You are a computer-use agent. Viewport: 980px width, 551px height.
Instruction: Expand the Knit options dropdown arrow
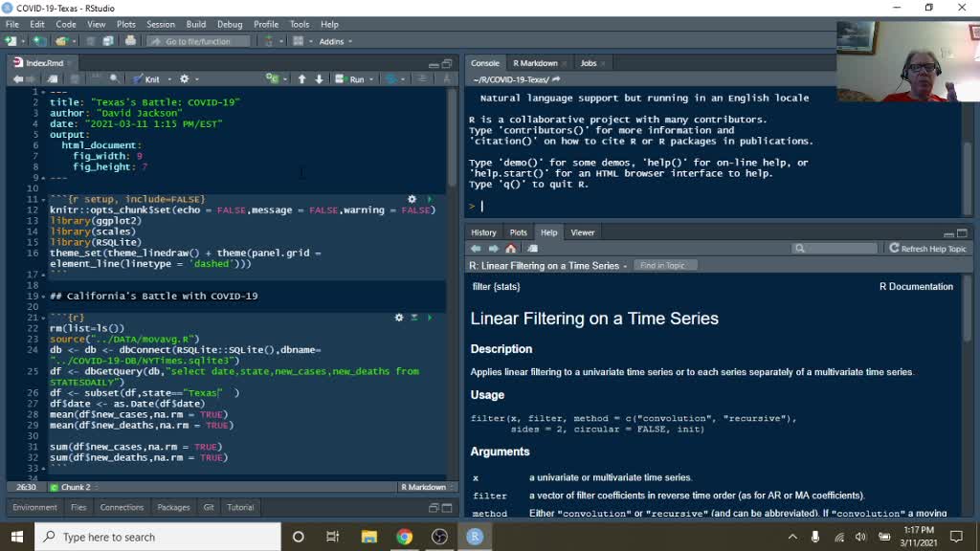[x=169, y=79]
